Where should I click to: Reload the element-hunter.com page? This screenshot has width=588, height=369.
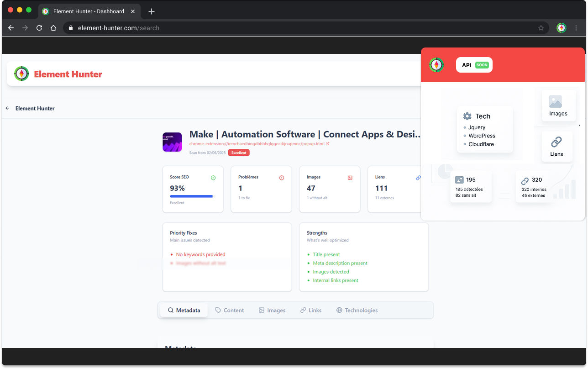click(x=39, y=28)
